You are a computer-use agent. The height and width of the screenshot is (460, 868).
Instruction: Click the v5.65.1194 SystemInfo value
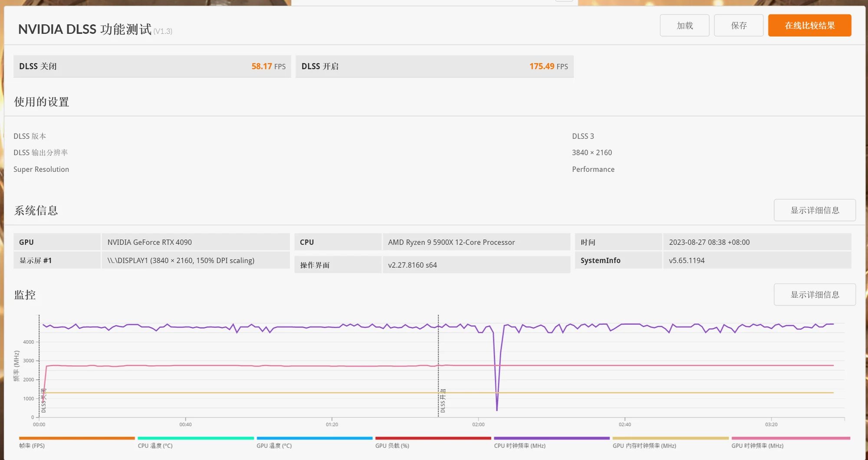coord(757,260)
